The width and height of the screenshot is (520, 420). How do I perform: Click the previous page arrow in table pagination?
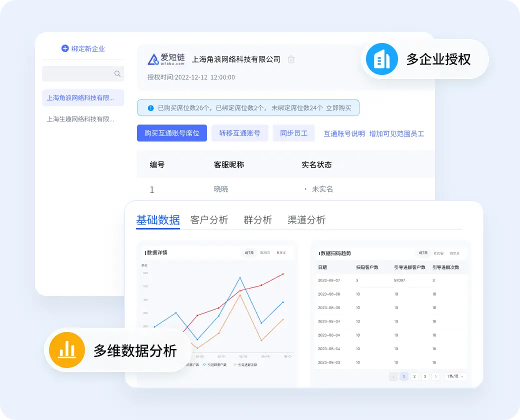tap(393, 376)
